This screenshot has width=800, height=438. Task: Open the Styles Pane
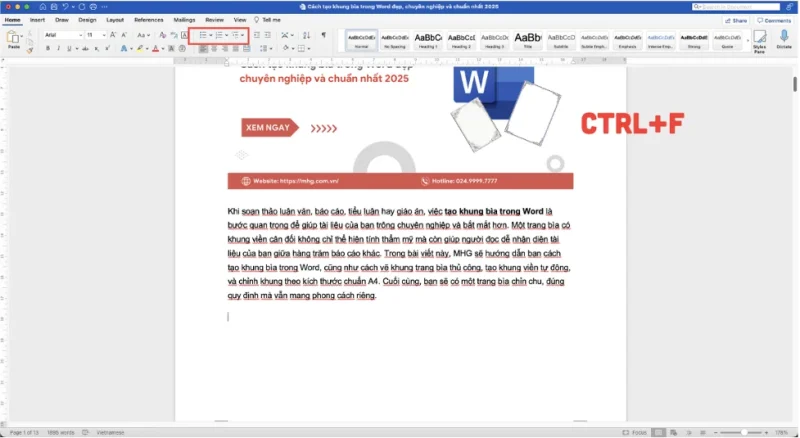pyautogui.click(x=759, y=41)
